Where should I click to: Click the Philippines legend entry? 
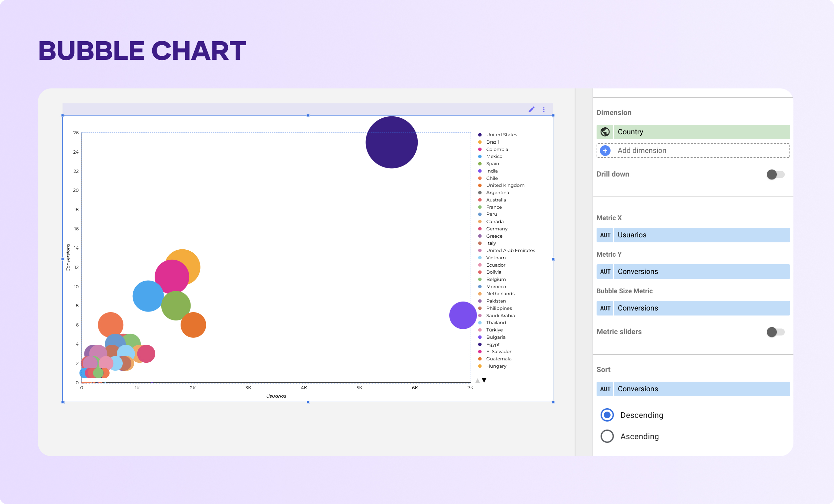[495, 308]
